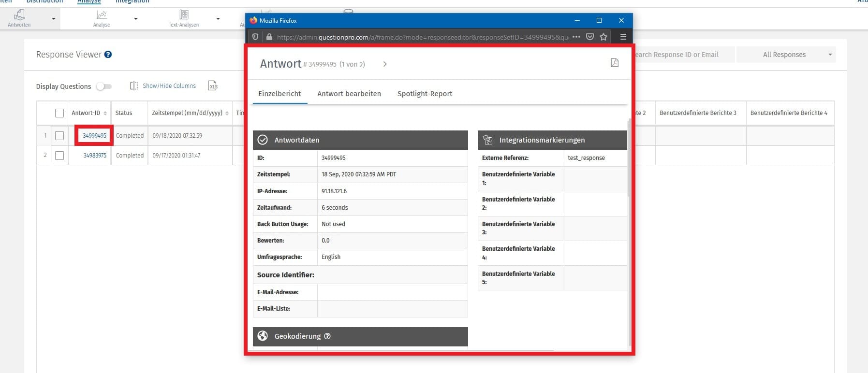Click the Firefox bookmark star icon

click(603, 37)
